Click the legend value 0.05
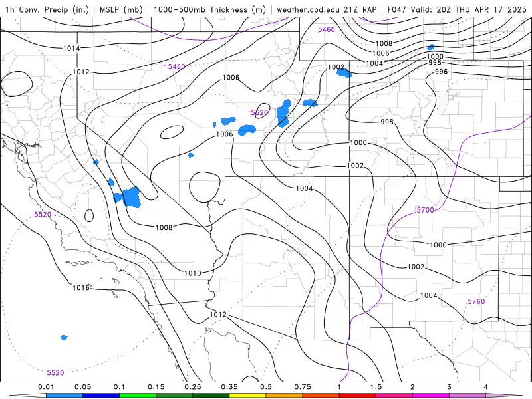532x399 pixels. (x=82, y=387)
